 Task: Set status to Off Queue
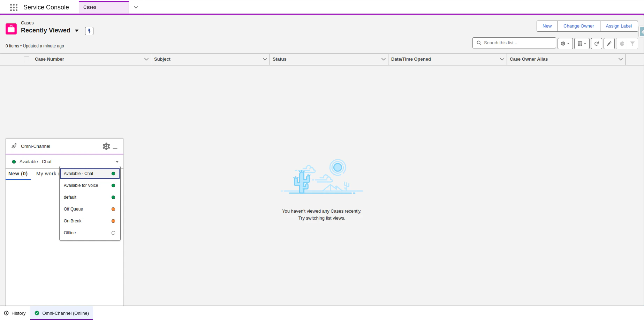click(90, 209)
